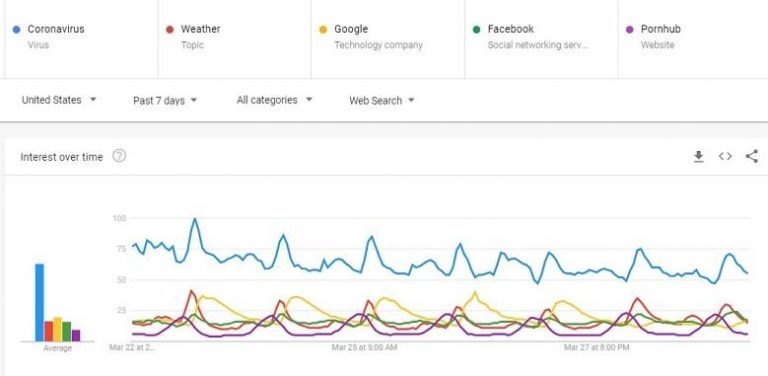The width and height of the screenshot is (768, 376).
Task: Share the interest over time chart
Action: 751,157
